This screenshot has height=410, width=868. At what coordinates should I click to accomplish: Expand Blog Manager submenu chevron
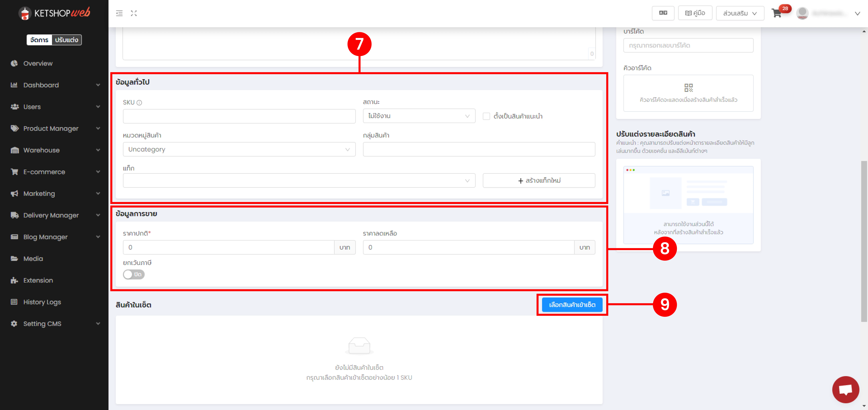click(98, 237)
